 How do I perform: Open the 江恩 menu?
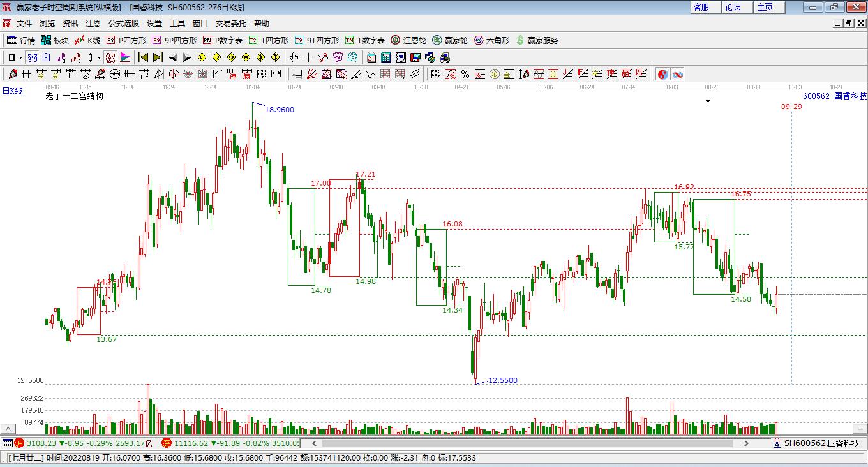93,23
